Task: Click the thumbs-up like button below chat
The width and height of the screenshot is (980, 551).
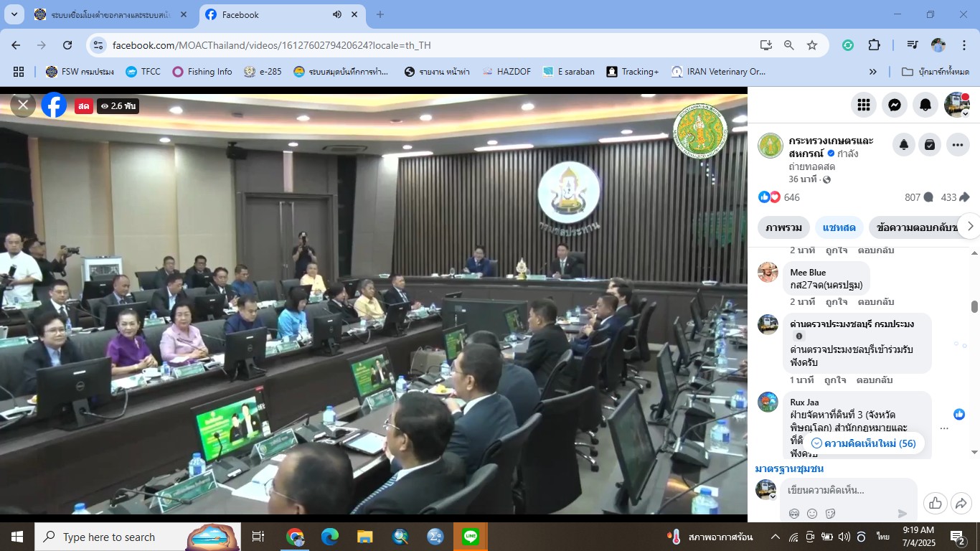Action: [x=936, y=503]
